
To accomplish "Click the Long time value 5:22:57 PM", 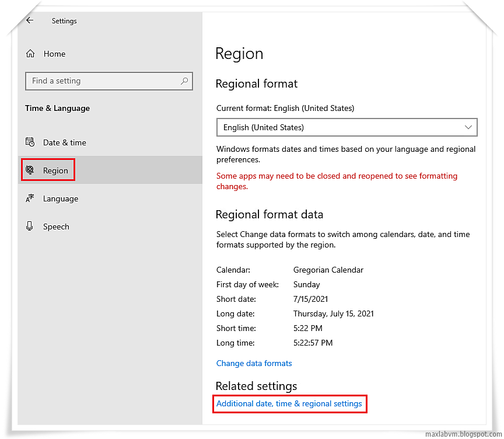I will [313, 343].
